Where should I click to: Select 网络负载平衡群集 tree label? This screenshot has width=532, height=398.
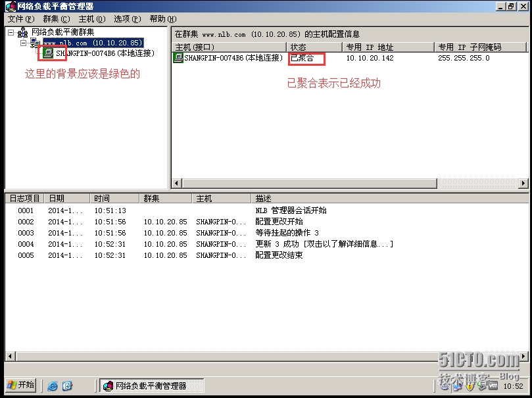click(62, 32)
